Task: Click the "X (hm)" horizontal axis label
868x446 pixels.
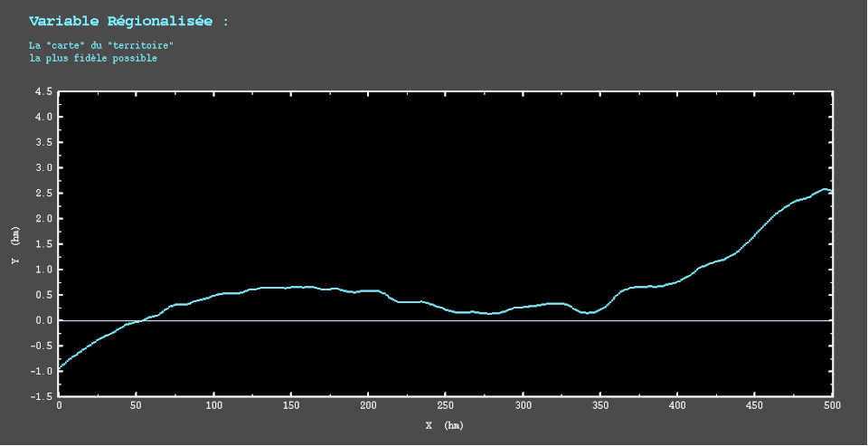Action: [x=445, y=425]
